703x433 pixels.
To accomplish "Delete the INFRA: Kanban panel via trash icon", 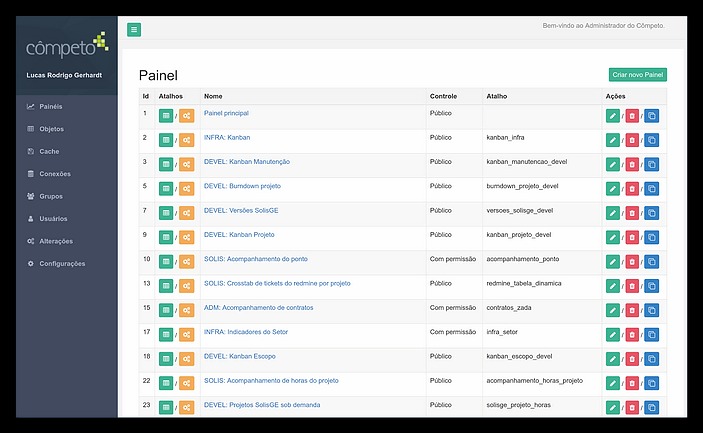I will click(x=632, y=140).
